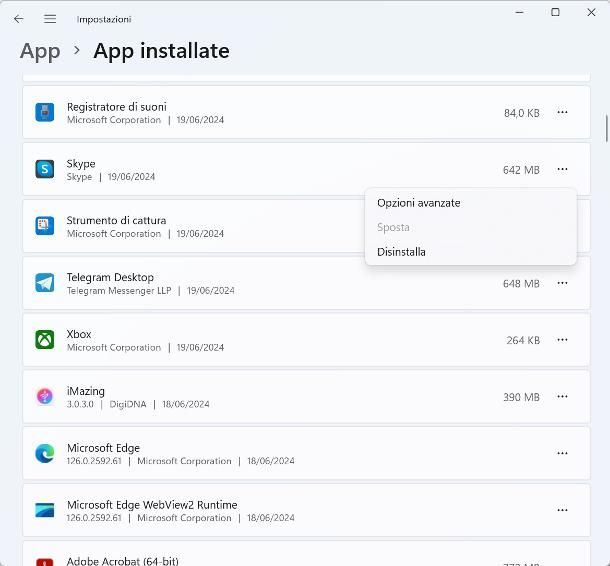The width and height of the screenshot is (610, 566).
Task: Click the Xbox app name
Action: 79,334
